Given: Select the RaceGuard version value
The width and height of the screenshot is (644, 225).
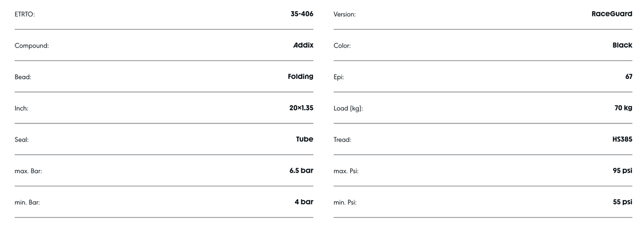Looking at the screenshot, I should click(x=612, y=14).
